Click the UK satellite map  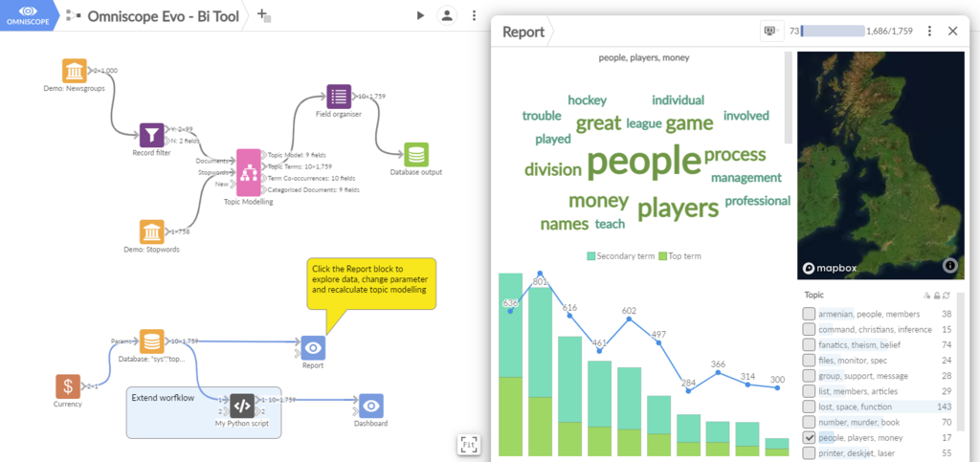[880, 165]
